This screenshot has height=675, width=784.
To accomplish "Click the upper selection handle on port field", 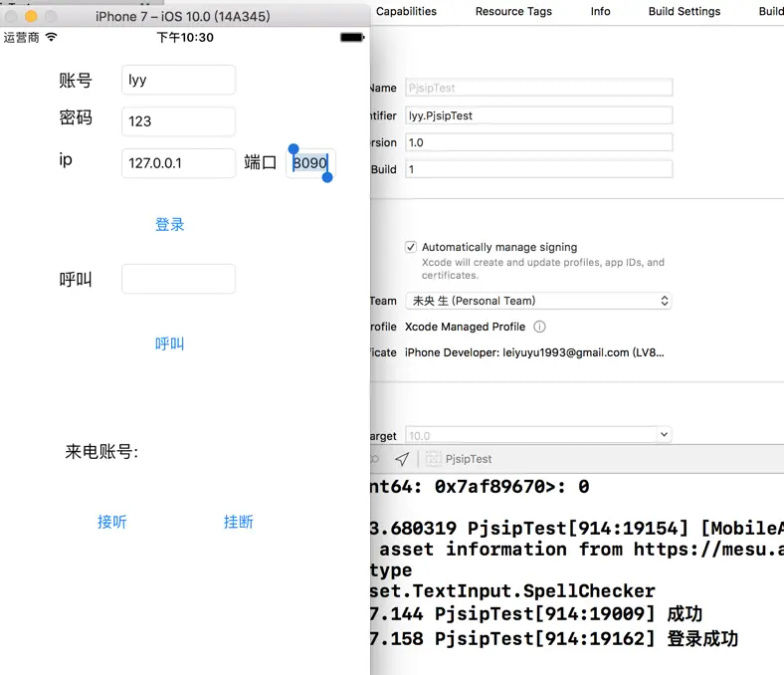I will [x=294, y=148].
